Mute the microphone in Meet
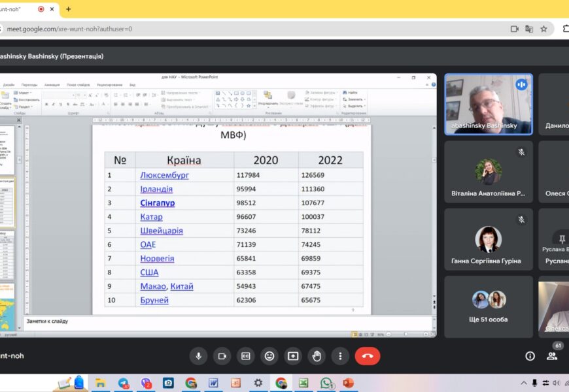Viewport: 569px width, 392px height. point(199,356)
